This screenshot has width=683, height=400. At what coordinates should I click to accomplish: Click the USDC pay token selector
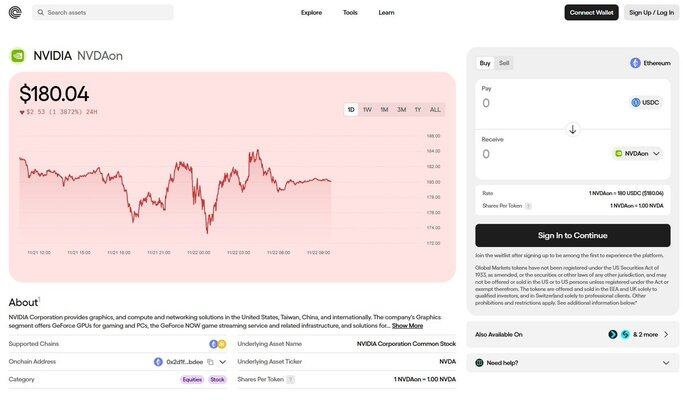[646, 103]
